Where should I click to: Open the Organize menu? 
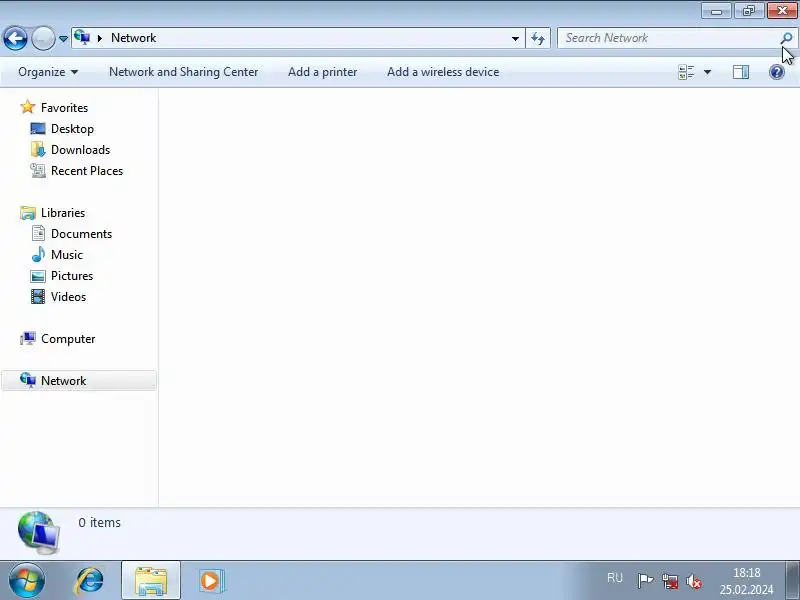point(48,72)
